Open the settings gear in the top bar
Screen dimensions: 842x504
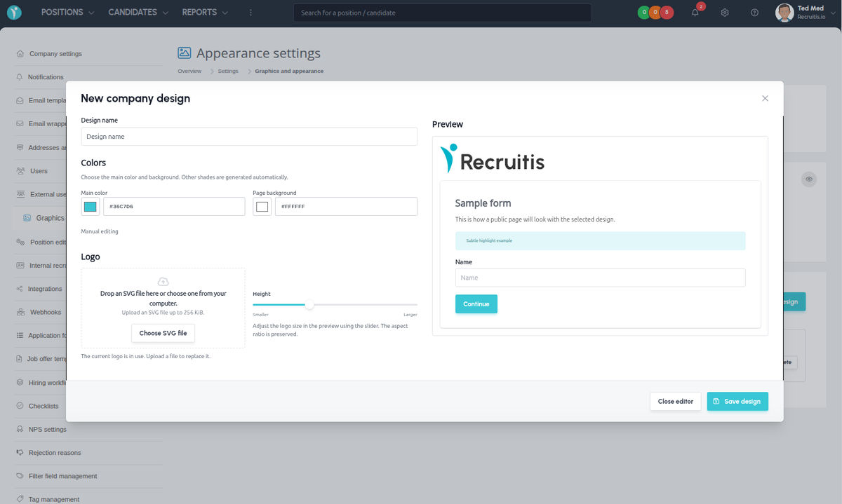(725, 13)
